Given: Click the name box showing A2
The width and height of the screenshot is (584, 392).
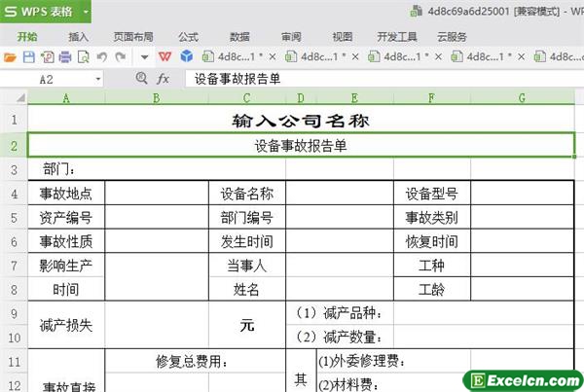Looking at the screenshot, I should click(x=47, y=79).
